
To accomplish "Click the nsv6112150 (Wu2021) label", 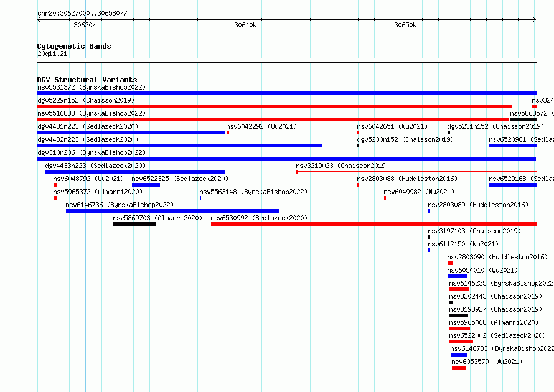I will click(x=463, y=244).
